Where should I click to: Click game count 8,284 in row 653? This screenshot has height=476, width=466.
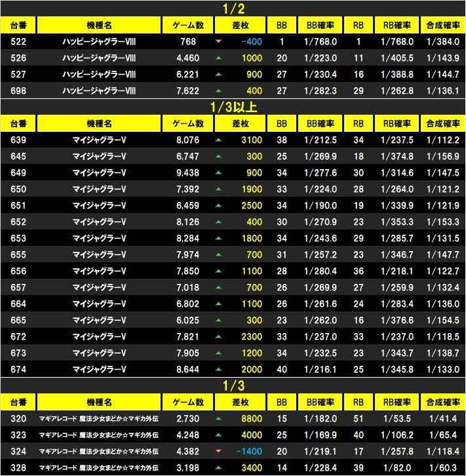click(x=188, y=238)
